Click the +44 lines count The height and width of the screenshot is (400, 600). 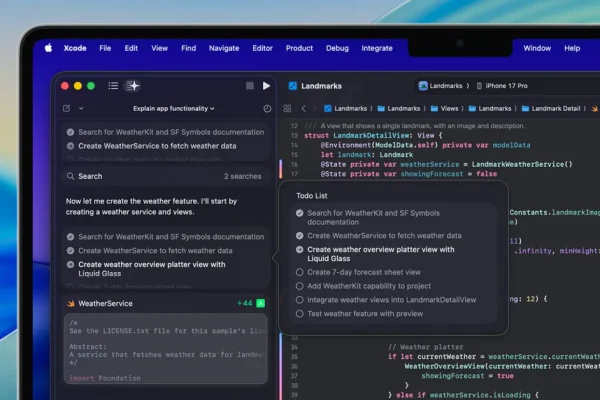[245, 304]
